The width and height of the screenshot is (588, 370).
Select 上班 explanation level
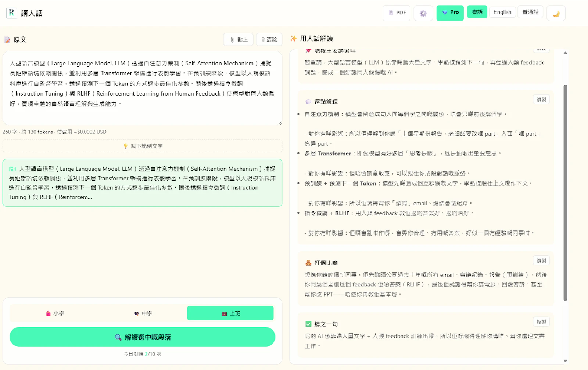pyautogui.click(x=230, y=313)
